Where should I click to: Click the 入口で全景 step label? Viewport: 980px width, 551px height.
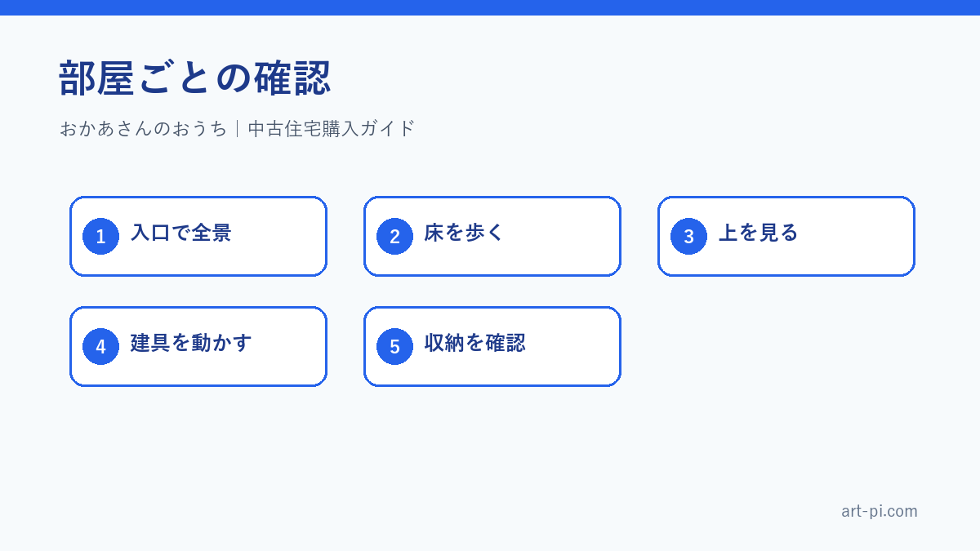coord(180,233)
